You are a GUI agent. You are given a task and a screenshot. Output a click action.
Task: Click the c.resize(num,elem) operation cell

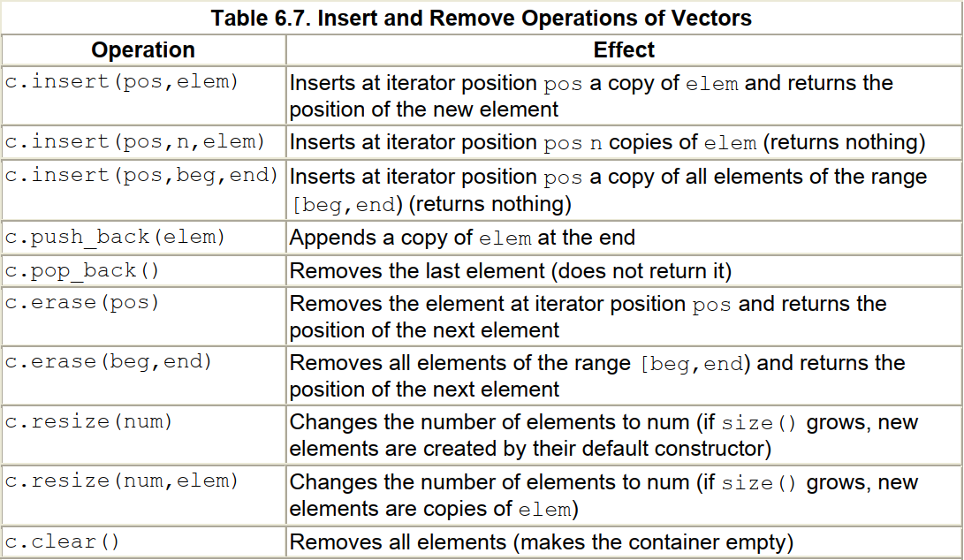(x=122, y=481)
